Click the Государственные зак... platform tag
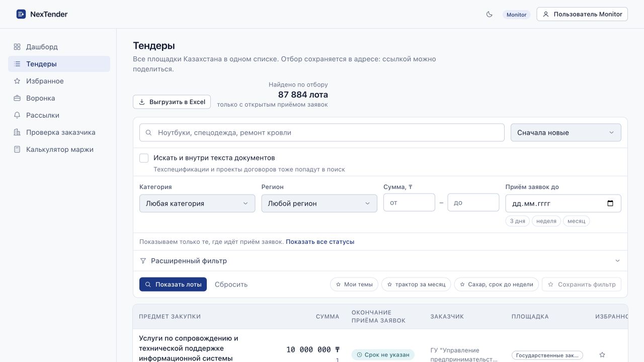This screenshot has width=644, height=362. tap(547, 355)
